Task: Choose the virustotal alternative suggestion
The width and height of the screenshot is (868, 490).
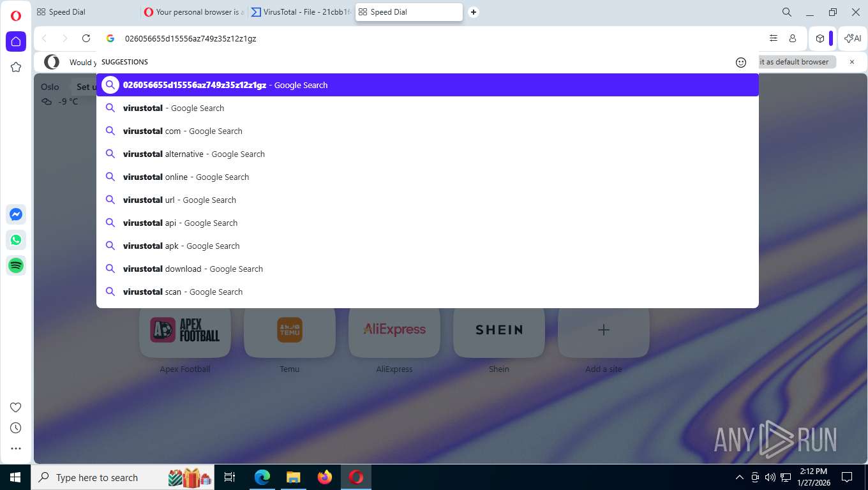Action: pos(428,154)
